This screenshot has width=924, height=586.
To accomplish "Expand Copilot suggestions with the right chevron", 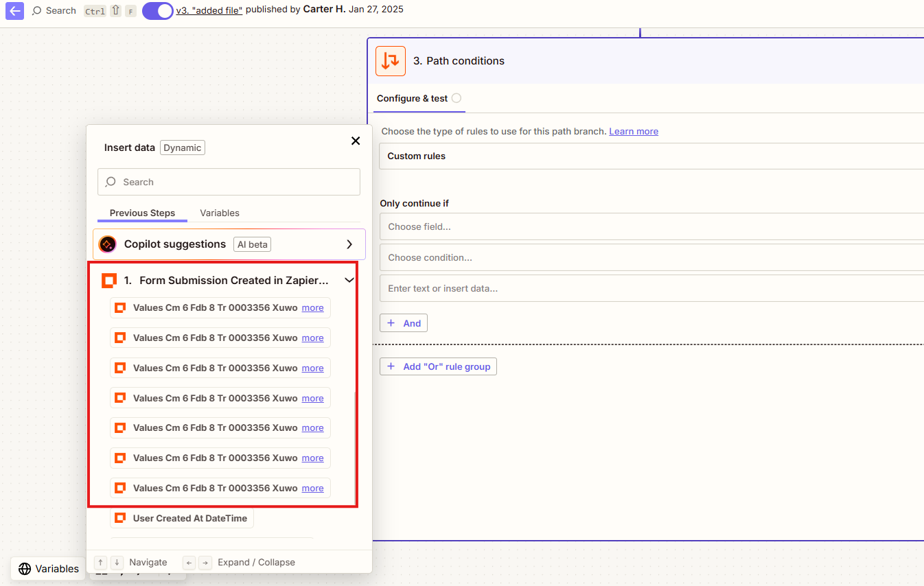I will (x=349, y=244).
